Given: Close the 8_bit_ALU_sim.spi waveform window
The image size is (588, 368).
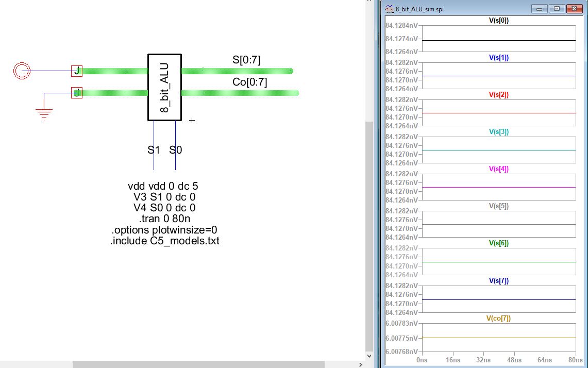Looking at the screenshot, I should 574,9.
